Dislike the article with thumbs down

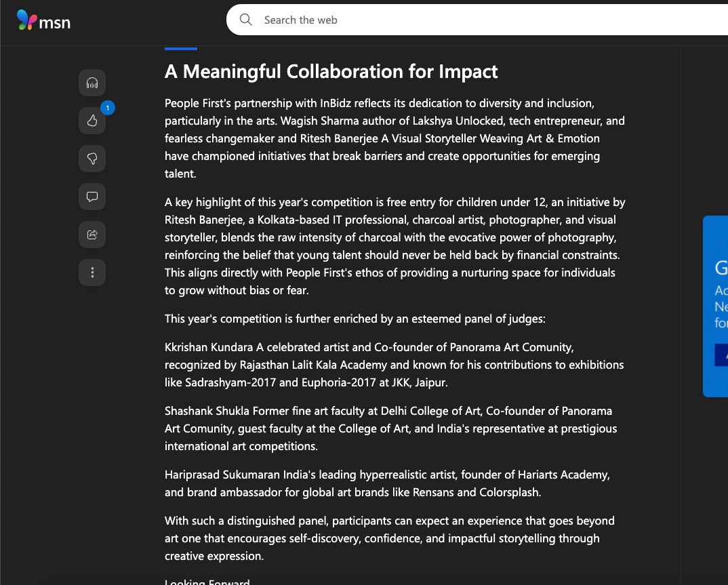92,159
